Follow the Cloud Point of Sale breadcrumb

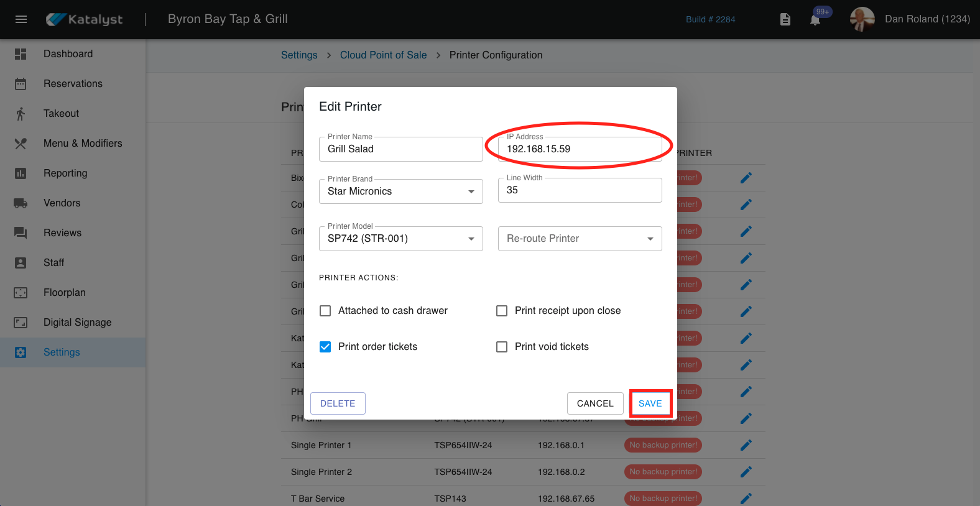(383, 55)
